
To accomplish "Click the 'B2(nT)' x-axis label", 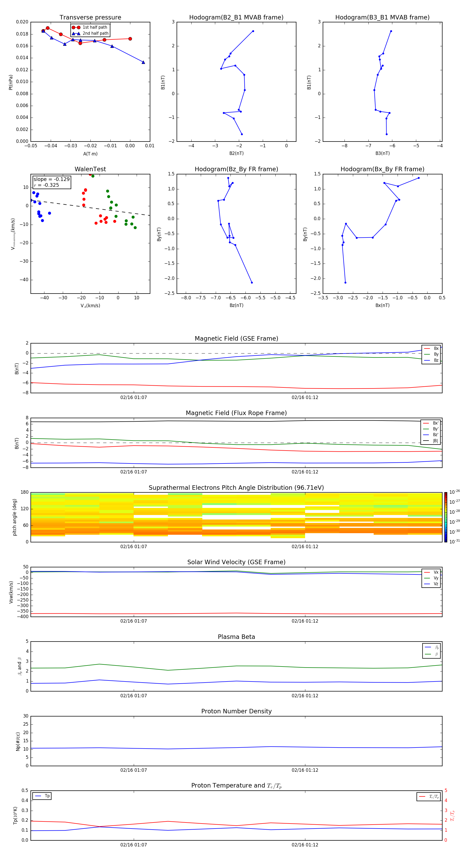I will (236, 153).
